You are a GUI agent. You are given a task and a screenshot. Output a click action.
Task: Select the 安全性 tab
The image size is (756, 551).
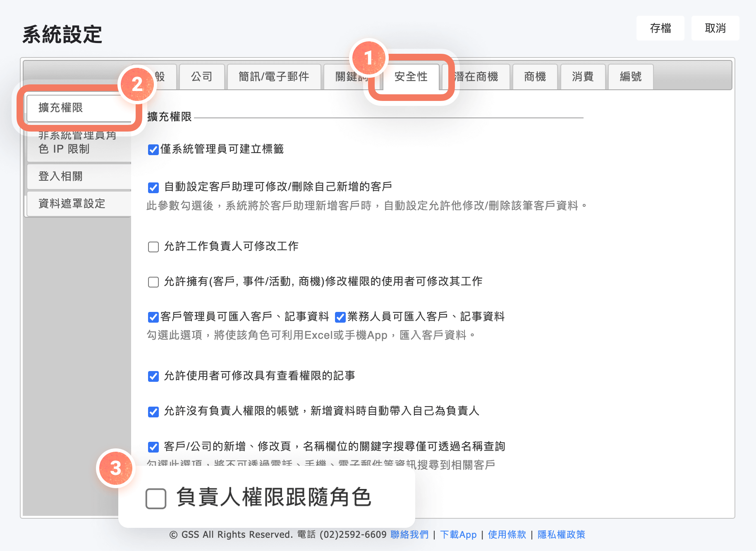click(x=411, y=77)
